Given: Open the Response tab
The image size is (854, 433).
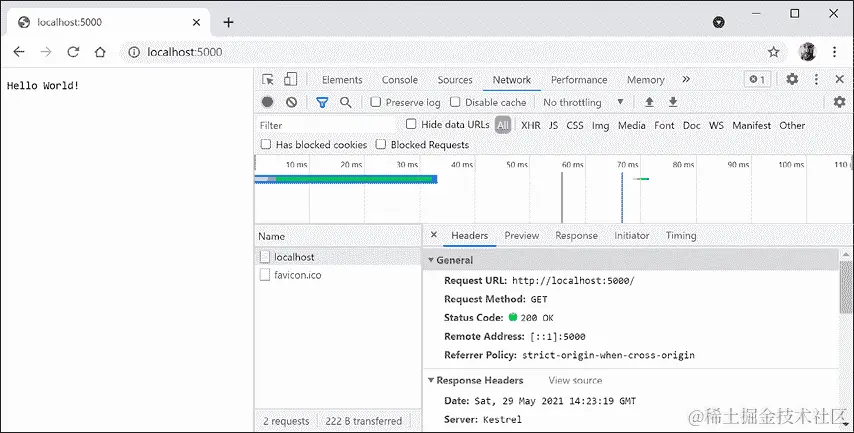Looking at the screenshot, I should click(576, 235).
